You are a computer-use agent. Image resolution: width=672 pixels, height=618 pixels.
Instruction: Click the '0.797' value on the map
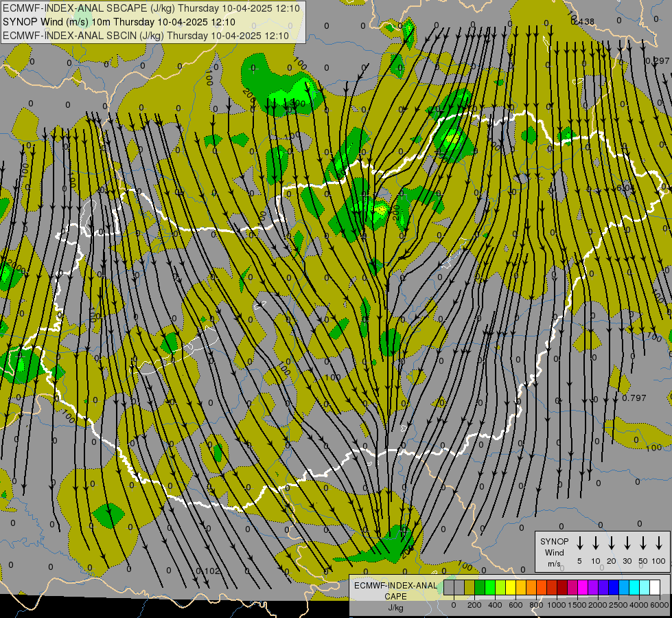point(634,398)
